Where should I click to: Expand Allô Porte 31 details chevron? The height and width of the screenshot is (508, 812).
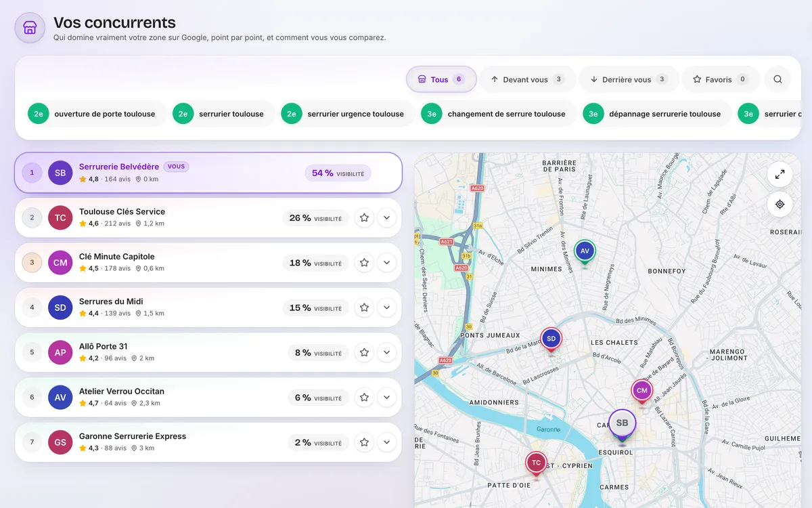386,352
